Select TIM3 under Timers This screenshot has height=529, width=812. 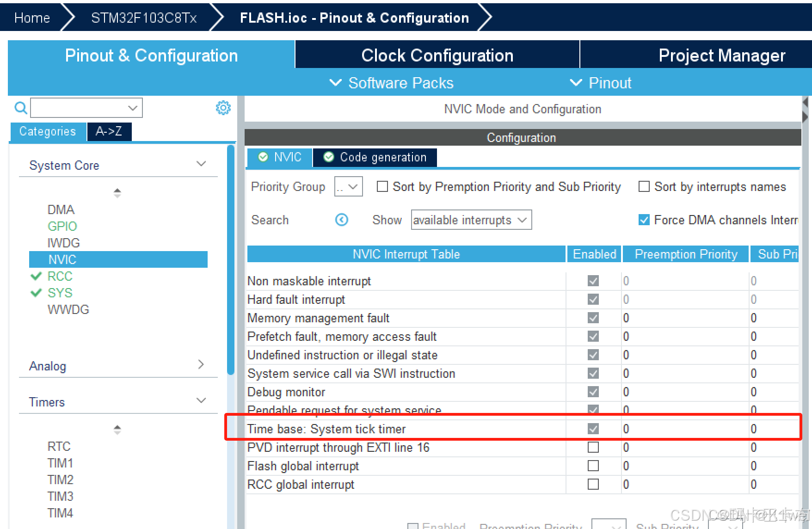60,496
